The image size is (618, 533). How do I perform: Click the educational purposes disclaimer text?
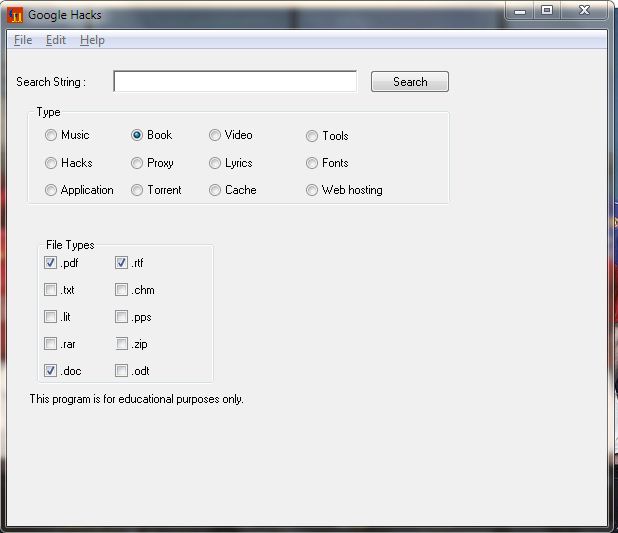coord(137,399)
